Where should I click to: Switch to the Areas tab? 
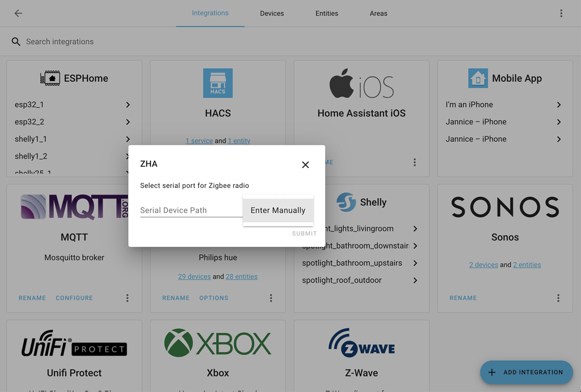(x=378, y=13)
